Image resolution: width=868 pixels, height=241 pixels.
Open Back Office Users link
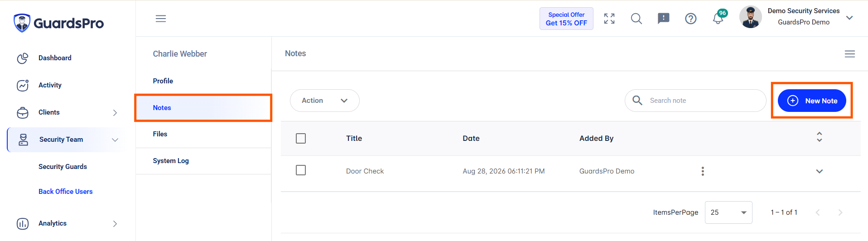pyautogui.click(x=66, y=192)
